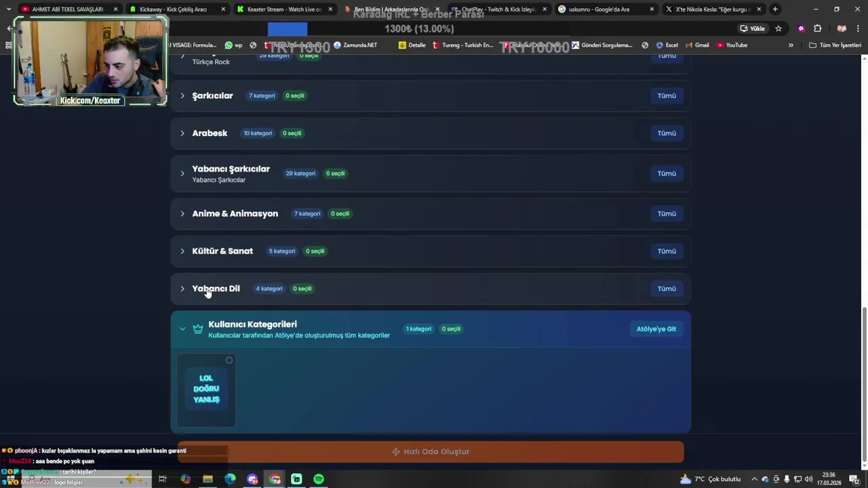Image resolution: width=868 pixels, height=488 pixels.
Task: Open the LOL DOĞRU YANLIŞ category card
Action: [206, 390]
